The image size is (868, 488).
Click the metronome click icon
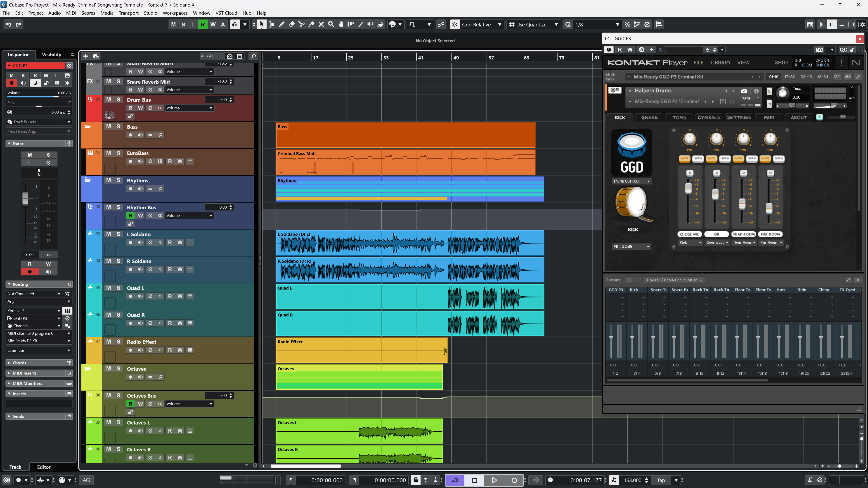[810, 480]
